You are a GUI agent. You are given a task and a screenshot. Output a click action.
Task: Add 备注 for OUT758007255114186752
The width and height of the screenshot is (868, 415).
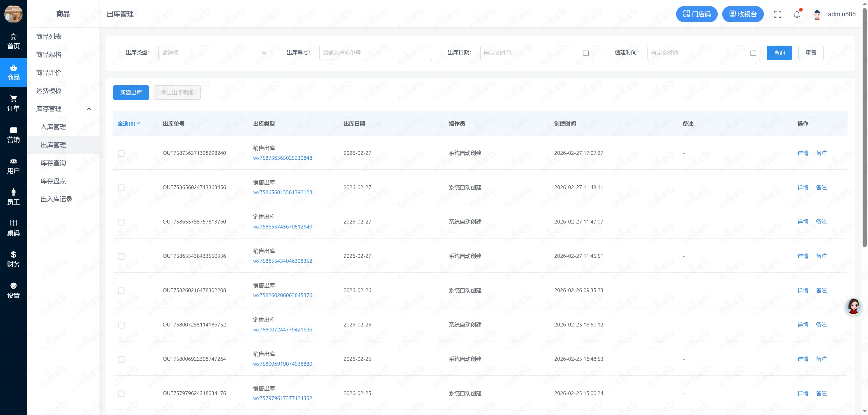click(821, 325)
